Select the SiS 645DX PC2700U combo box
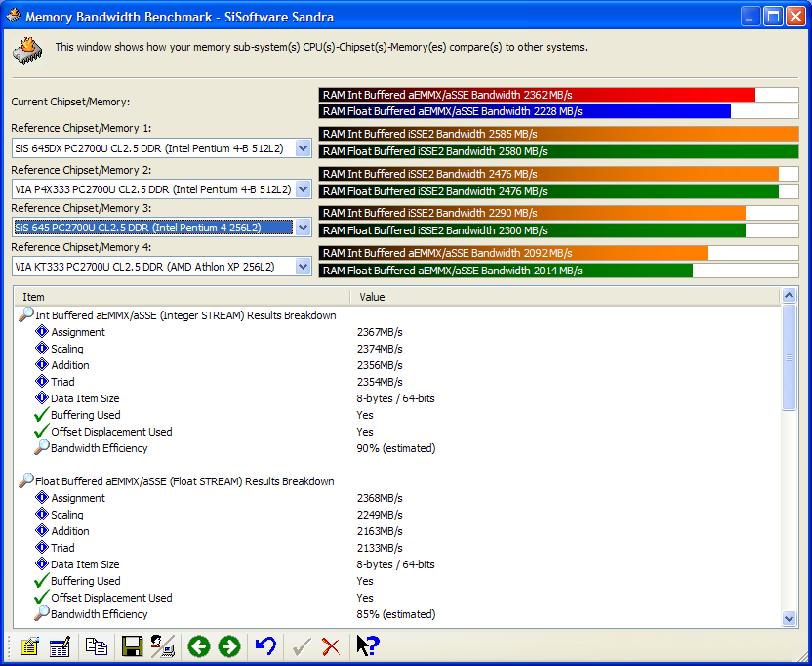 point(162,148)
